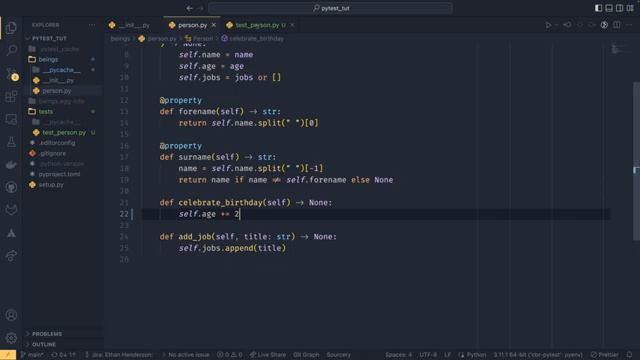Open the Testing flask view
Image resolution: width=640 pixels, height=360 pixels.
11,142
